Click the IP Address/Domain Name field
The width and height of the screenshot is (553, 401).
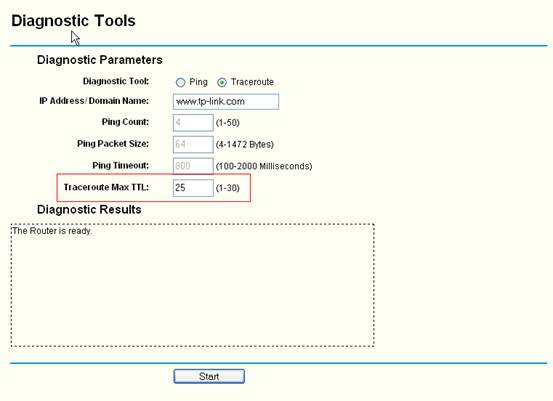point(226,102)
